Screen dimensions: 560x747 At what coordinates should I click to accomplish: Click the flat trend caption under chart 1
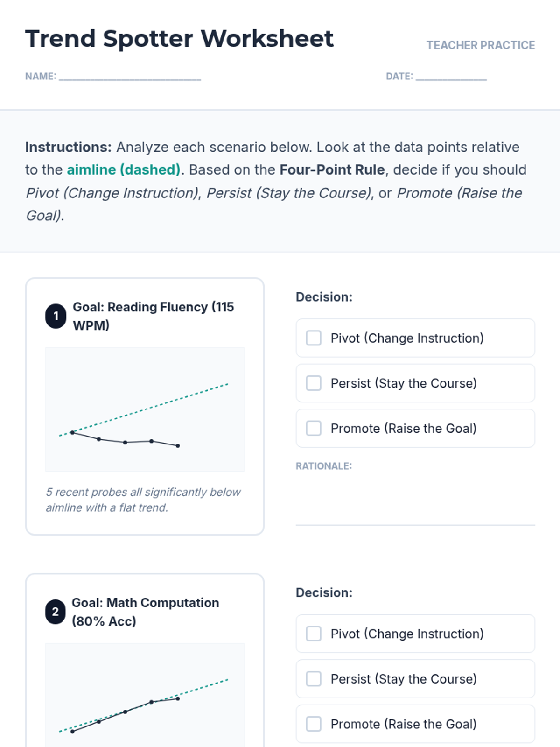[143, 500]
